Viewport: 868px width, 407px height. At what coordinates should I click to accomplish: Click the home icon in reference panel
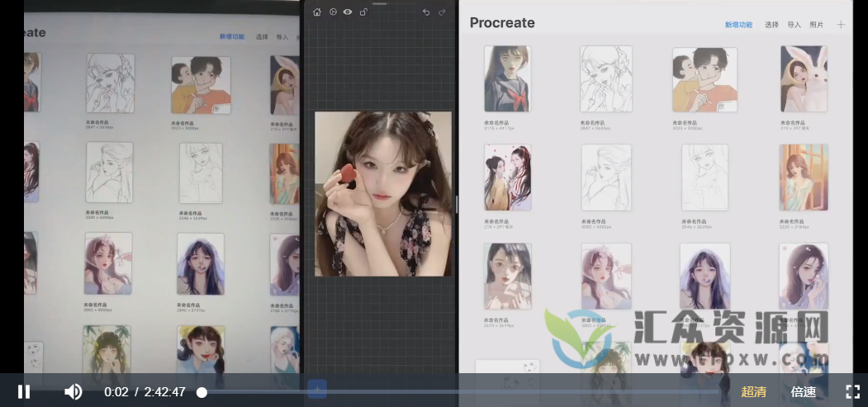click(x=317, y=12)
